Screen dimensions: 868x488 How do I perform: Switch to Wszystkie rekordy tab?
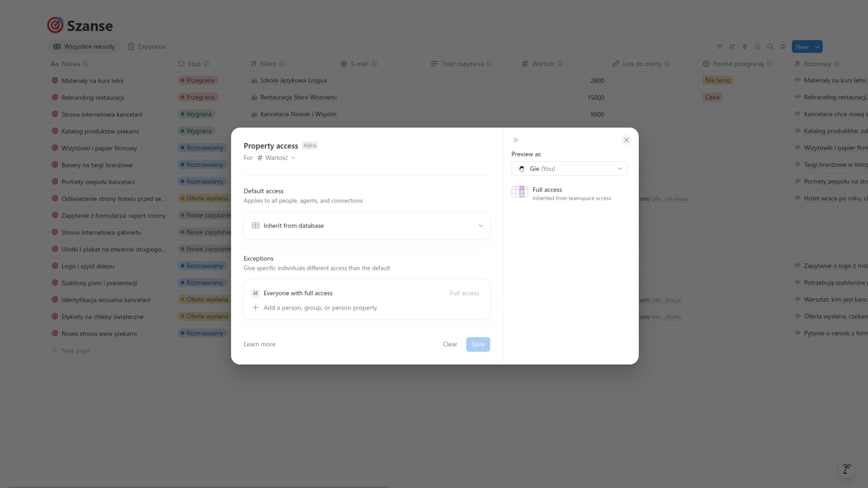[84, 47]
